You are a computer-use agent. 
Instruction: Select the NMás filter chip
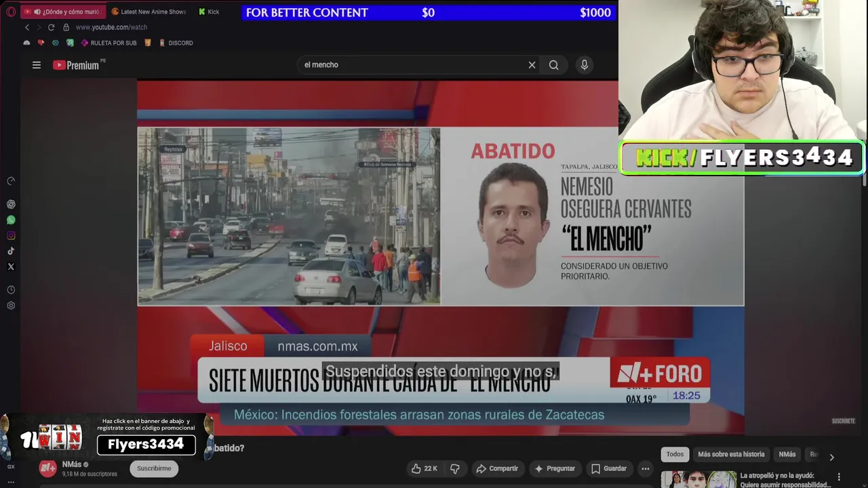pyautogui.click(x=787, y=454)
